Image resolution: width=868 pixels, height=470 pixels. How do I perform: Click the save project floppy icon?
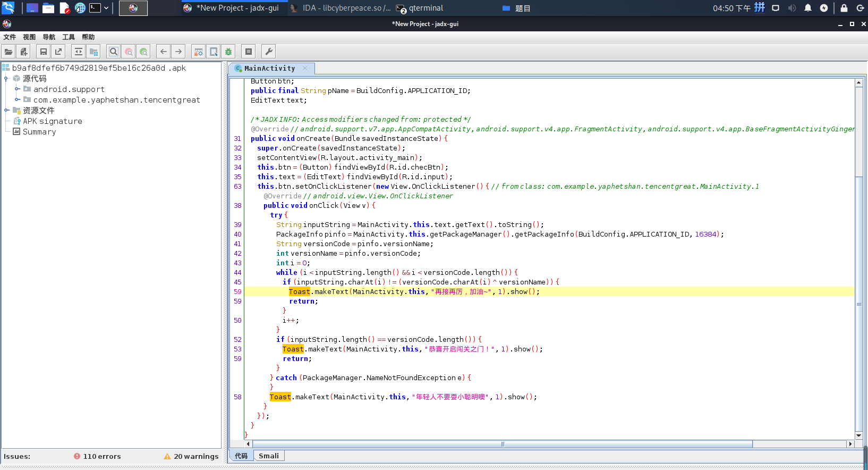44,52
